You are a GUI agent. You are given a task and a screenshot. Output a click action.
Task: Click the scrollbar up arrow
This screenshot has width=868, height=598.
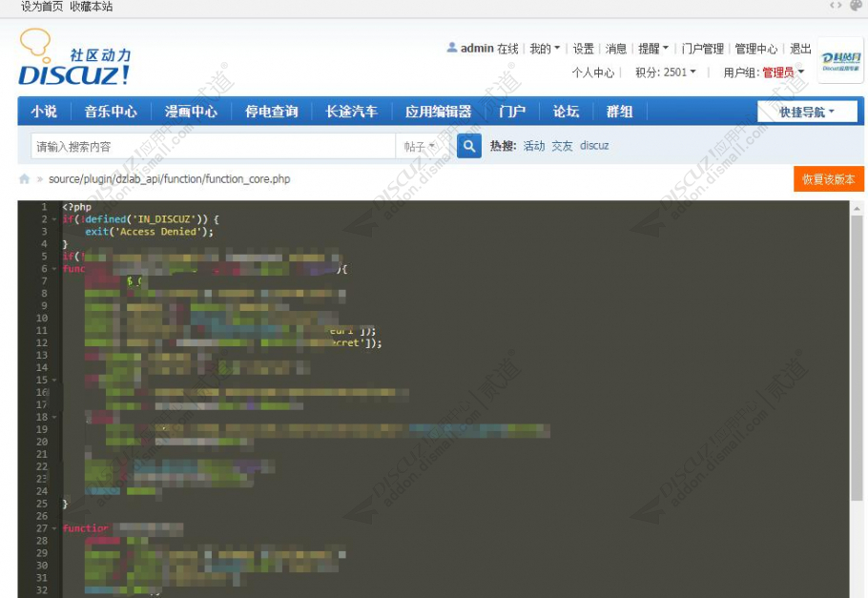coord(857,209)
